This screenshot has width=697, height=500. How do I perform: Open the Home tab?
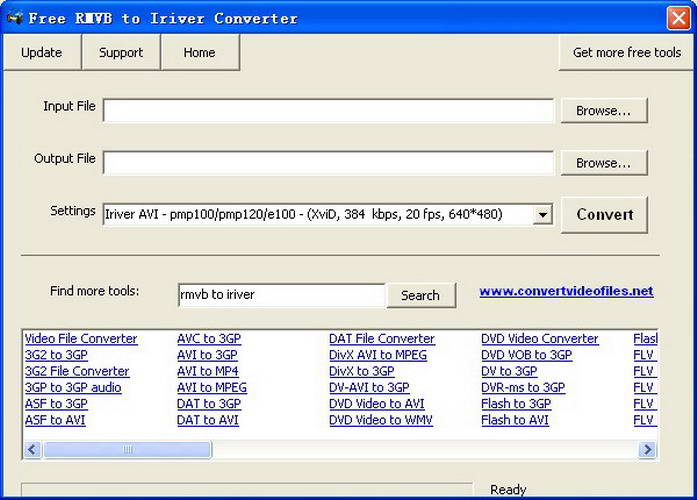200,52
